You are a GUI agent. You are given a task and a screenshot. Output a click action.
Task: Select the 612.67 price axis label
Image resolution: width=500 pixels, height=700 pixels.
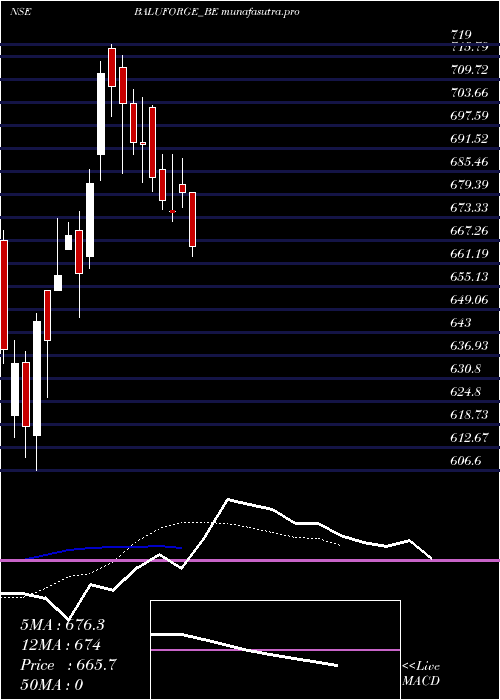click(469, 438)
